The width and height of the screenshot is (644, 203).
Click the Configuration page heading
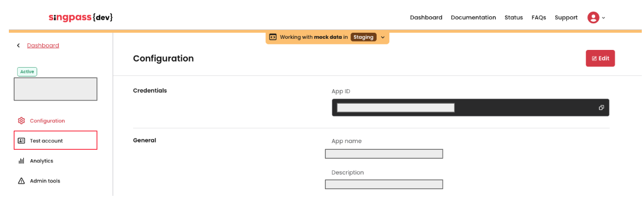point(164,58)
